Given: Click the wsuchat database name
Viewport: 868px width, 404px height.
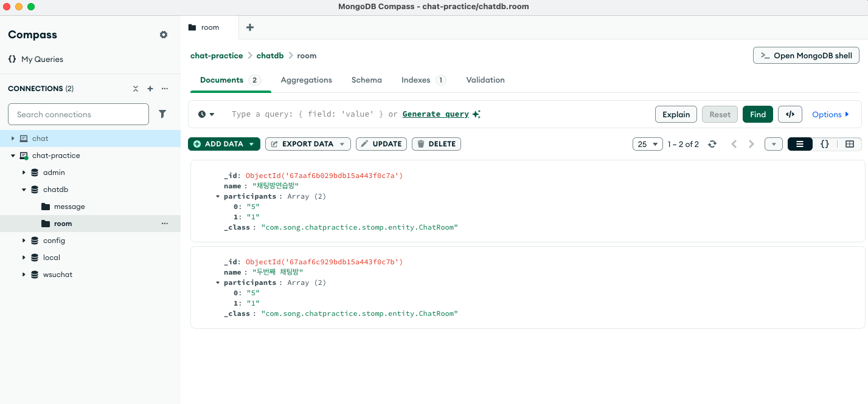Looking at the screenshot, I should 58,275.
